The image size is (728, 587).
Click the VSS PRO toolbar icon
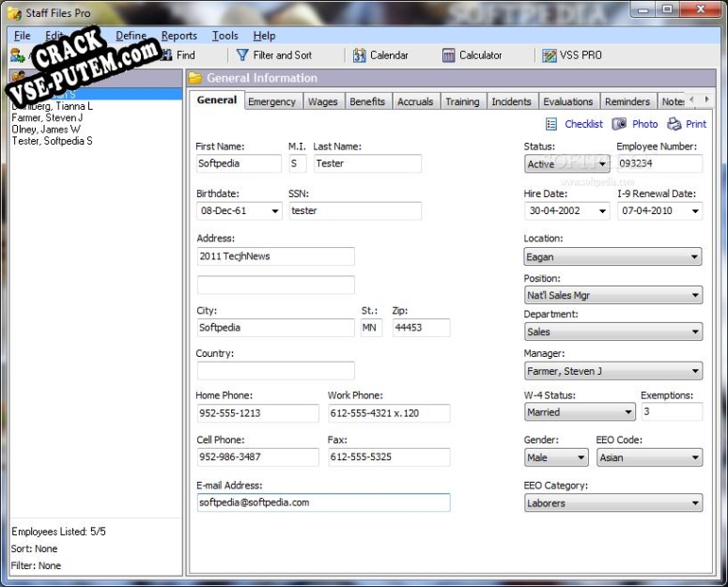pos(550,55)
